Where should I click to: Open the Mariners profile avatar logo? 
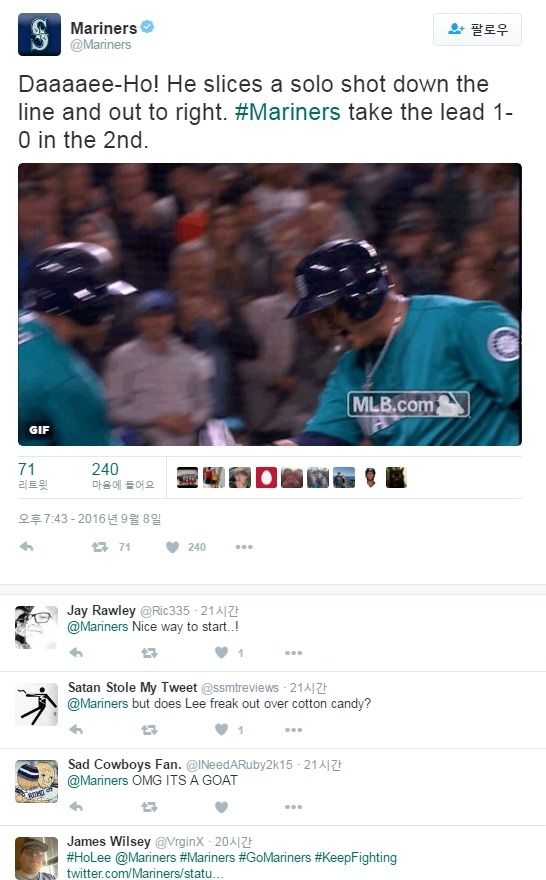click(x=39, y=35)
